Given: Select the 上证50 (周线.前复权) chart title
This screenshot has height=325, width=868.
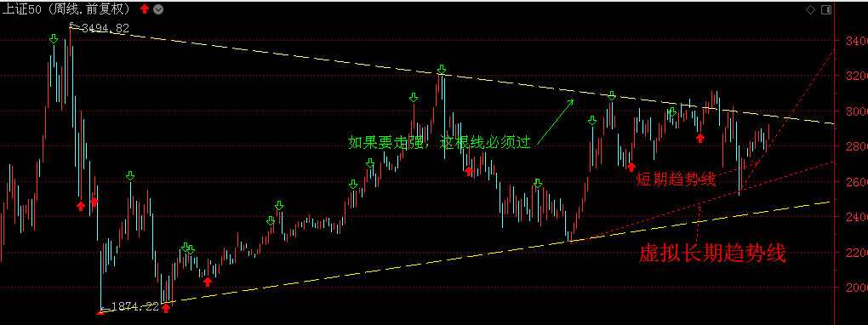Looking at the screenshot, I should (66, 9).
